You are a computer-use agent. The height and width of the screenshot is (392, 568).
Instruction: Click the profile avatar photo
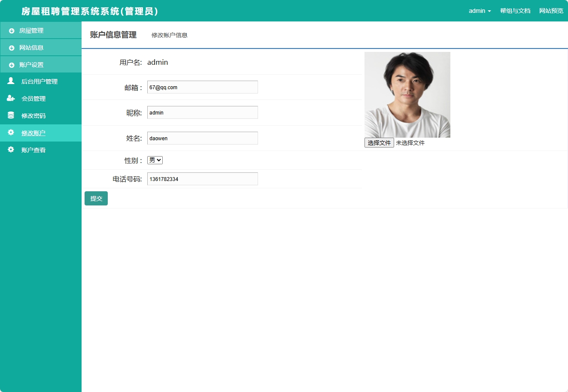click(407, 94)
